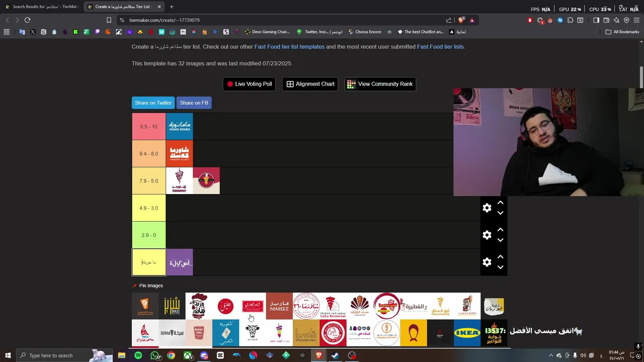The image size is (644, 362).
Task: Open The best ChatBot bookmark
Action: point(421,32)
